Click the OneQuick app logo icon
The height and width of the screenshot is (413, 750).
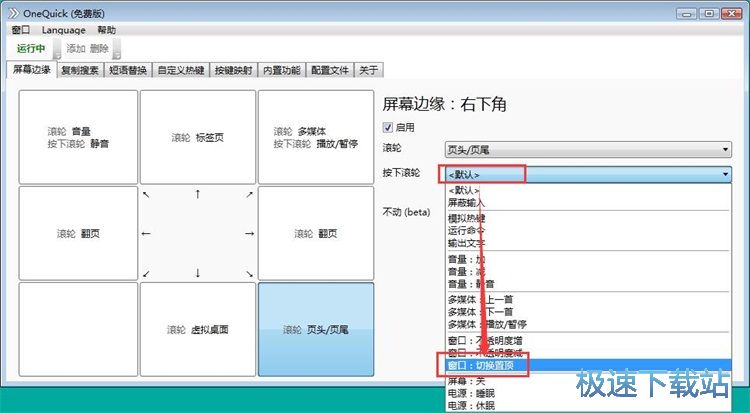coord(13,13)
